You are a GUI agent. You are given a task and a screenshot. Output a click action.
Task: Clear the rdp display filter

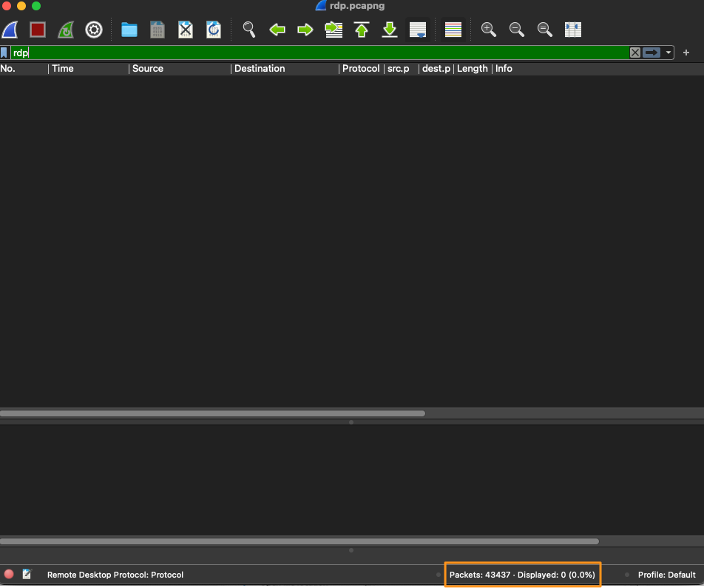click(x=635, y=53)
